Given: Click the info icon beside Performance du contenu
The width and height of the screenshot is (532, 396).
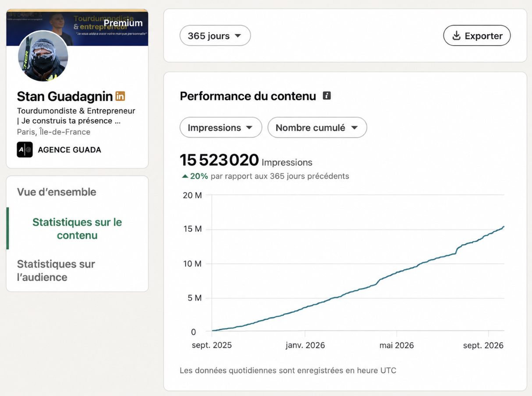Looking at the screenshot, I should [326, 95].
